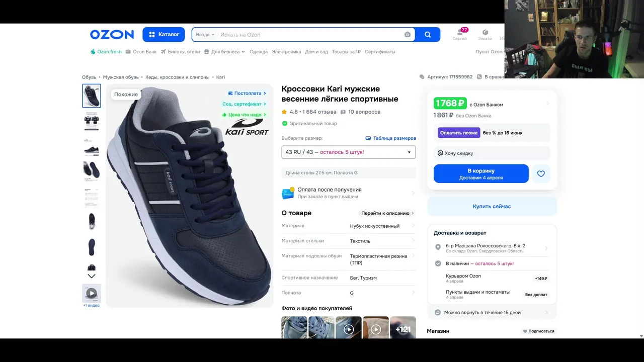
Task: Expand the Для бизнеса dropdown
Action: coord(224,52)
